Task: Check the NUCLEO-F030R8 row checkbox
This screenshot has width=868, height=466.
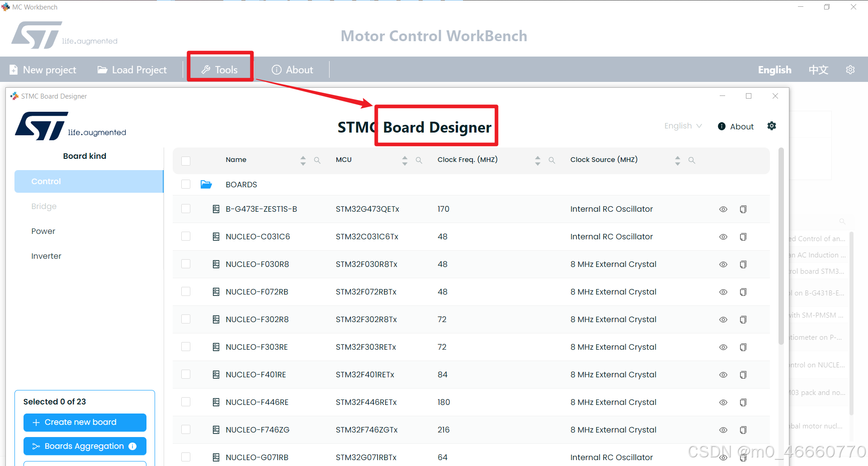Action: coord(186,264)
